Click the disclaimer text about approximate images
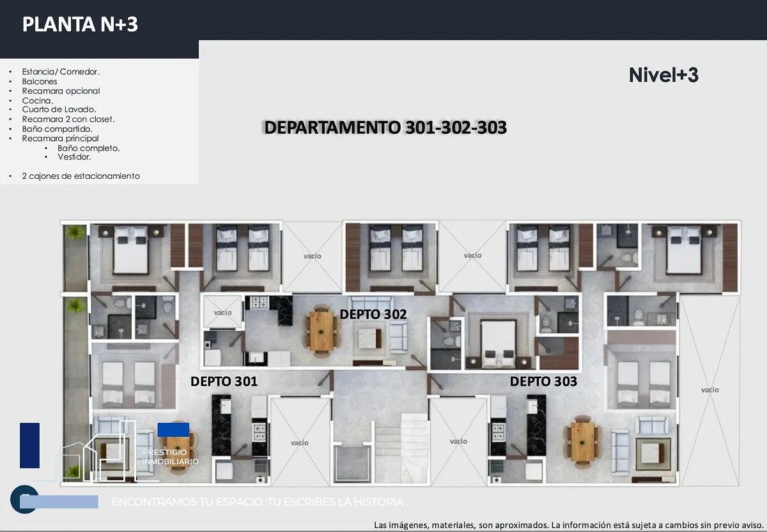The height and width of the screenshot is (532, 767). click(568, 524)
